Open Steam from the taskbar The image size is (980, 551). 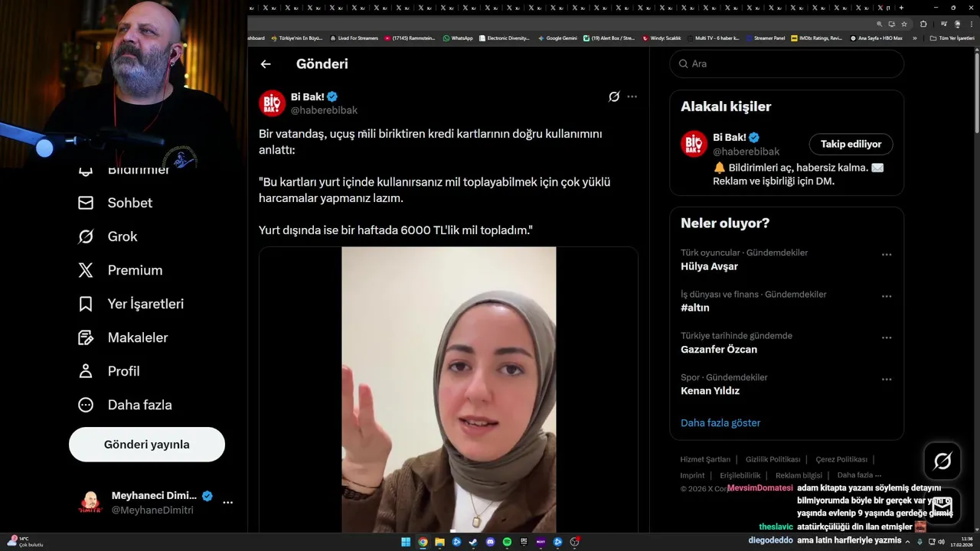pos(473,542)
